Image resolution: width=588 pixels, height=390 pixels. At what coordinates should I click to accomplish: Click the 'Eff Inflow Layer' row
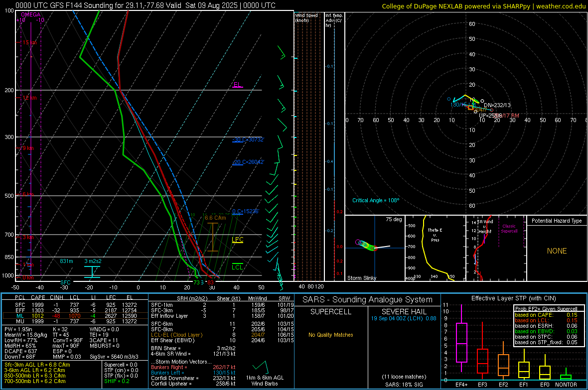pos(222,316)
